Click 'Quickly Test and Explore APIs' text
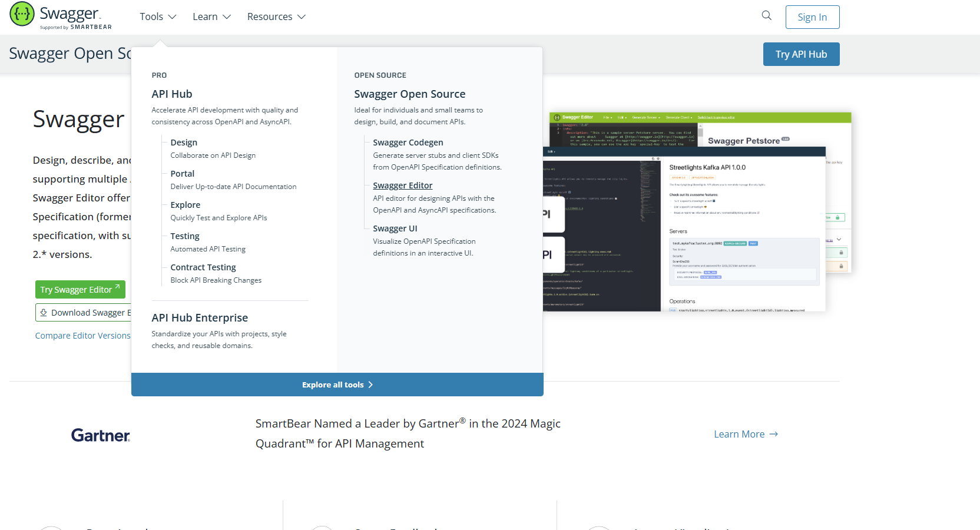The width and height of the screenshot is (980, 530). 218,218
